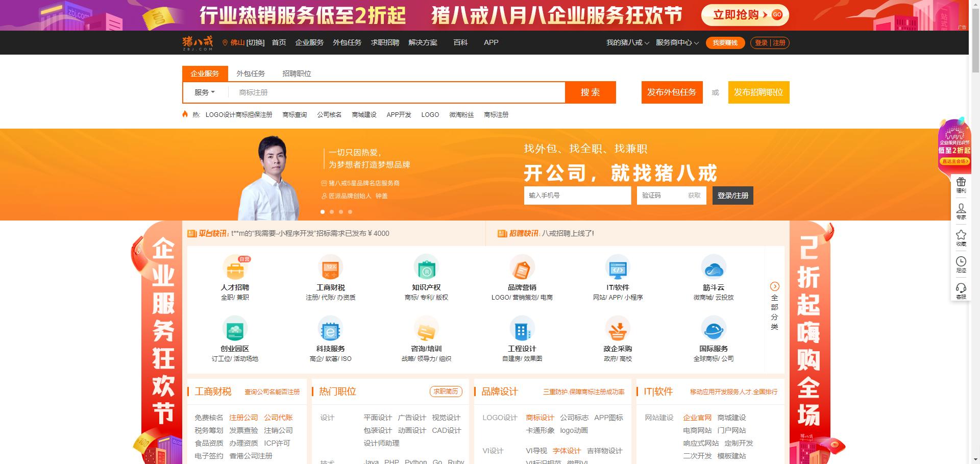Viewport: 980px width, 464px height.
Task: Click the 商标设计 link under 品牌设计
Action: (540, 418)
